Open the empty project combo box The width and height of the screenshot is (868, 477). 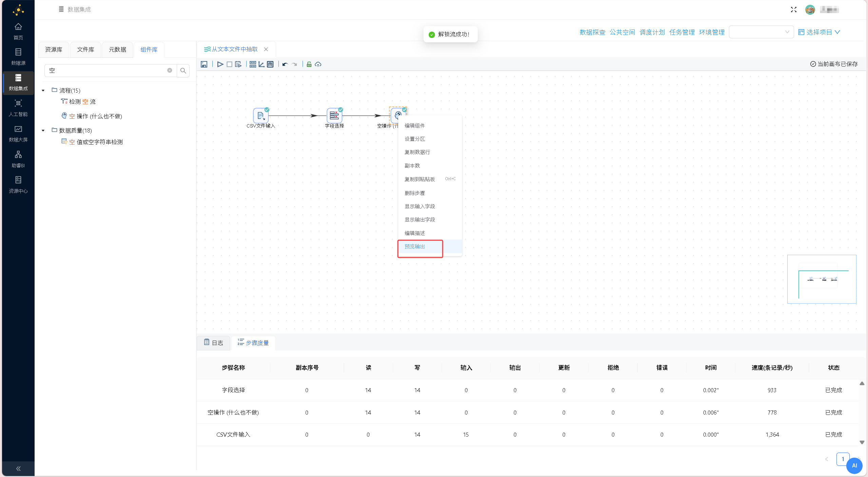[761, 32]
